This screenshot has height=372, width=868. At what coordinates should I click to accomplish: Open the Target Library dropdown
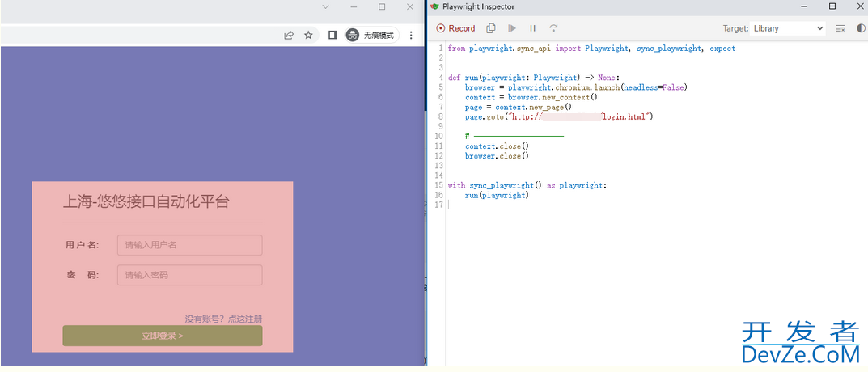pyautogui.click(x=787, y=28)
